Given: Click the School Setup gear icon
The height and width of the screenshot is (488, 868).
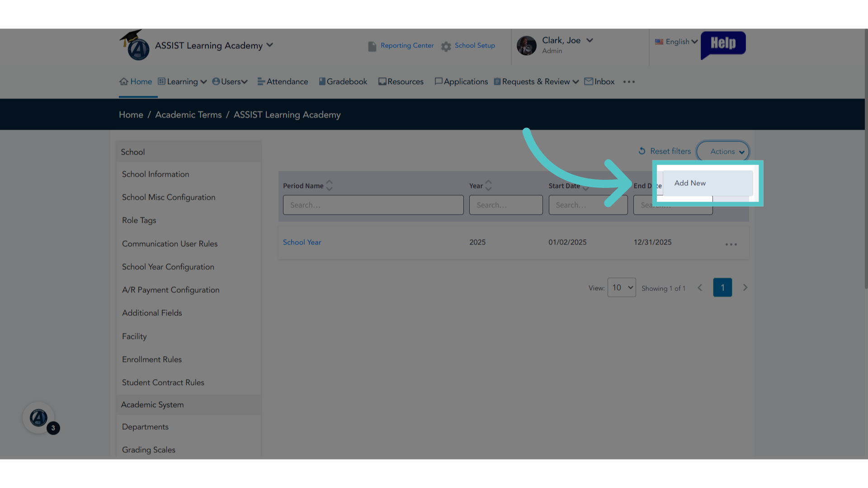Looking at the screenshot, I should click(446, 46).
